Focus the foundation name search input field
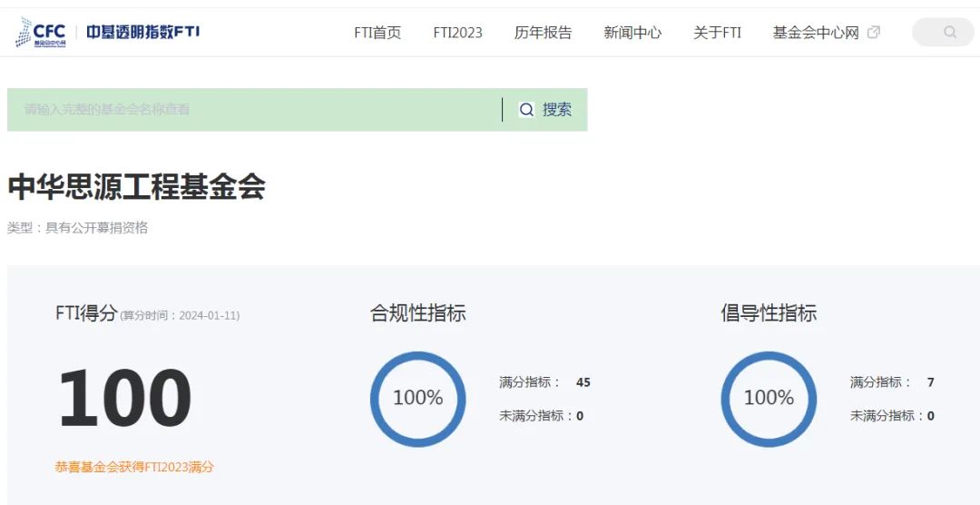 [254, 110]
